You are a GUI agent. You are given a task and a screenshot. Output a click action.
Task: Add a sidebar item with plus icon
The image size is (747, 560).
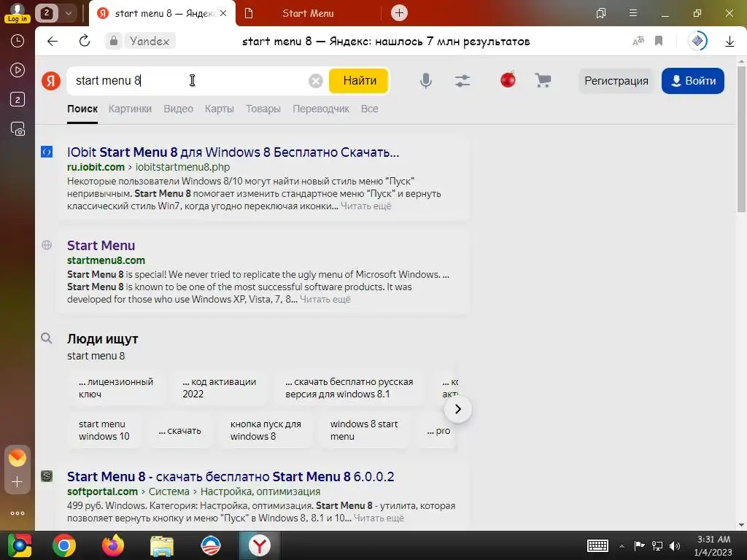[18, 482]
